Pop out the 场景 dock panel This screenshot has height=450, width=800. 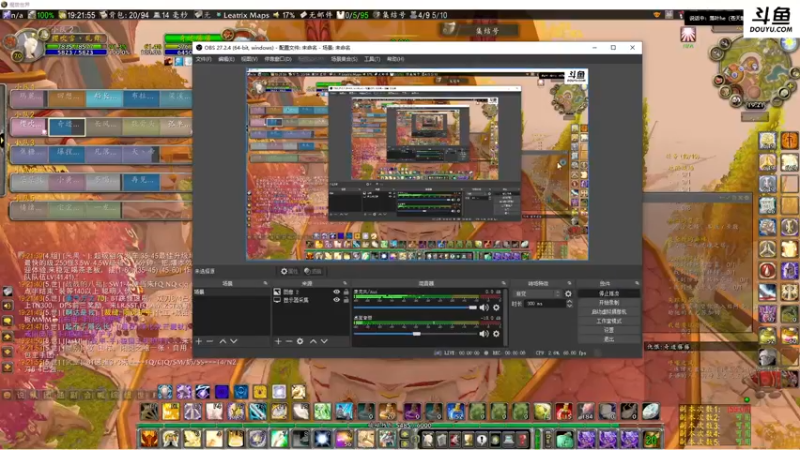[265, 283]
